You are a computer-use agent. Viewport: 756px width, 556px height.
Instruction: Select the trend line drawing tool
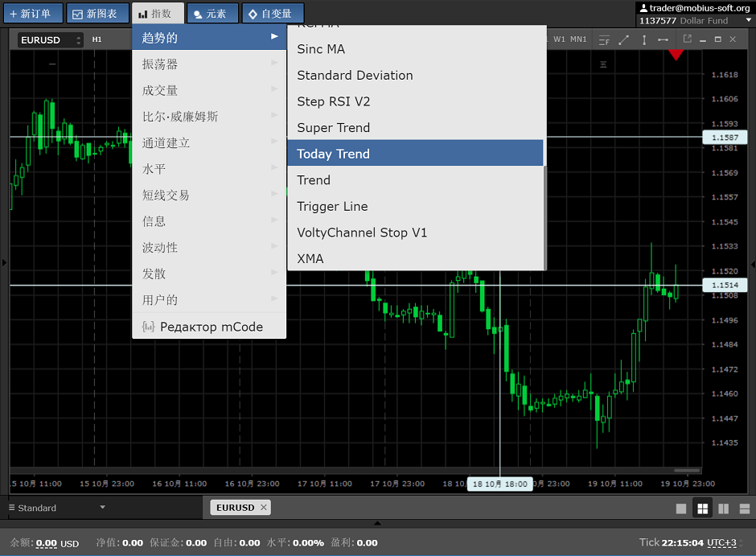click(x=624, y=40)
